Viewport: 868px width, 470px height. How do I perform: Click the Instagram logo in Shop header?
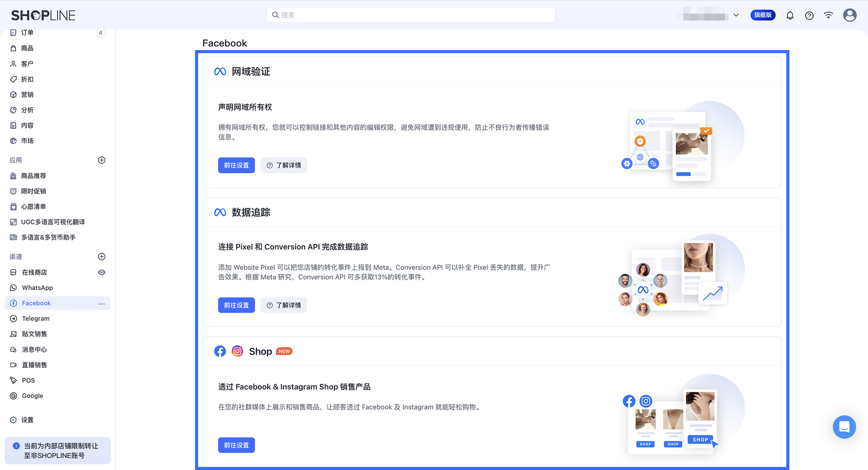(x=237, y=351)
